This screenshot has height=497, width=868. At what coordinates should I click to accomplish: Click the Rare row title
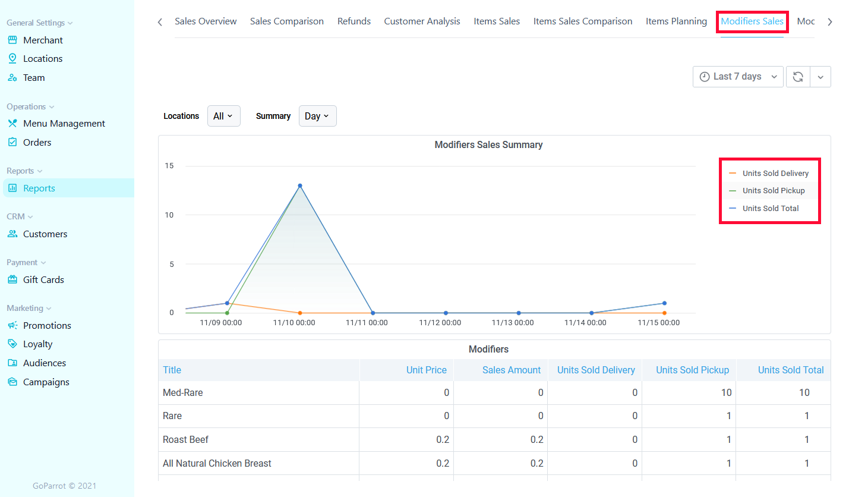pyautogui.click(x=172, y=416)
